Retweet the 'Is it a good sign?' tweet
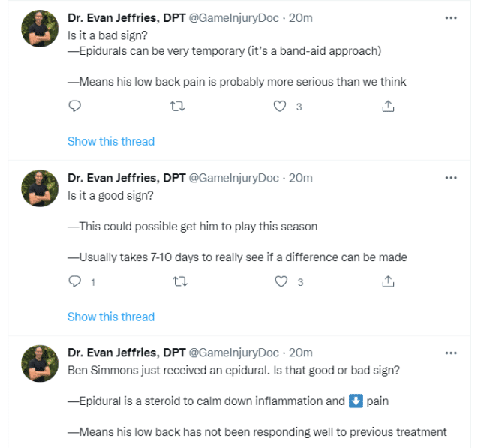481x448 pixels. 178,282
